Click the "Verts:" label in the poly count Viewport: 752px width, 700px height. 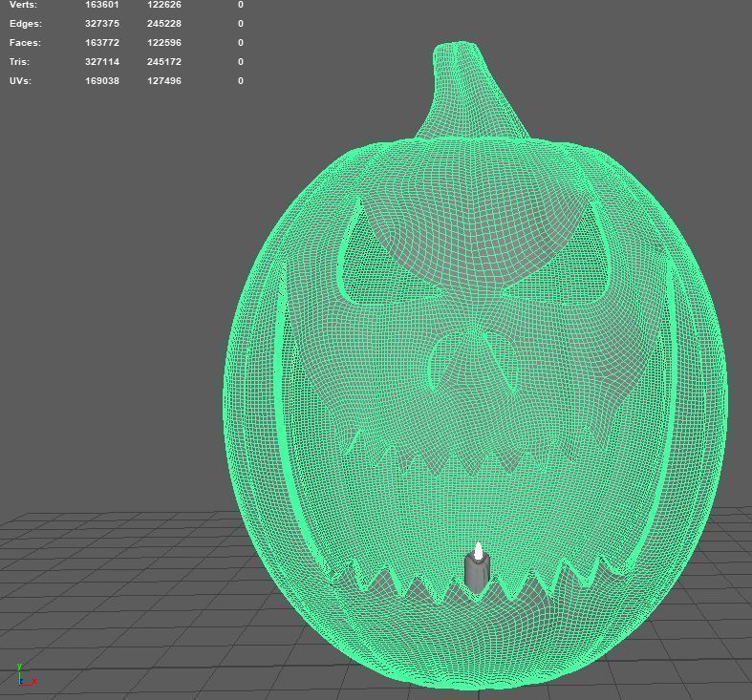pyautogui.click(x=23, y=5)
